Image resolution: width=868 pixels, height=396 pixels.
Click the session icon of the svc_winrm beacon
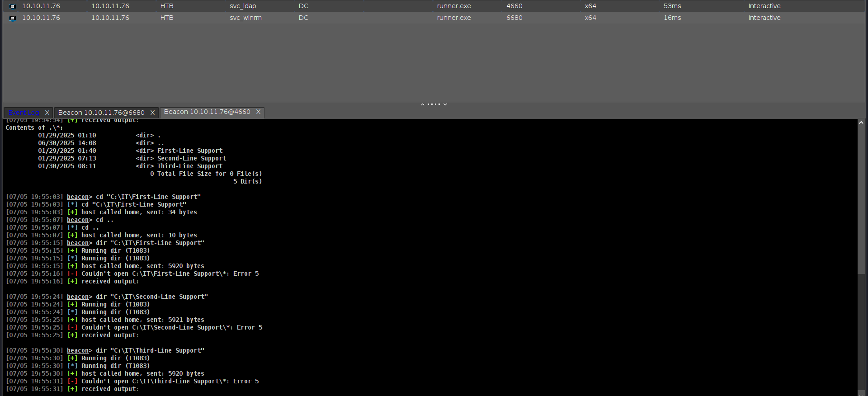(x=13, y=18)
